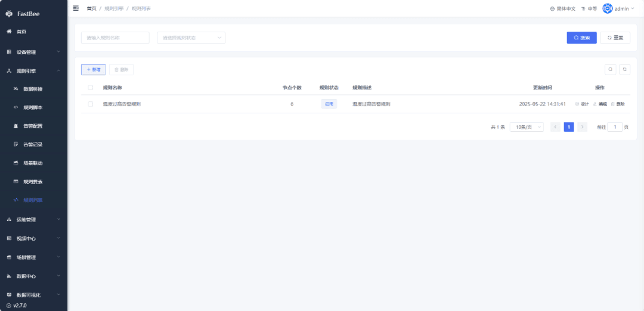
Task: Check the 温度过高告警规则 row checkbox
Action: click(x=91, y=104)
